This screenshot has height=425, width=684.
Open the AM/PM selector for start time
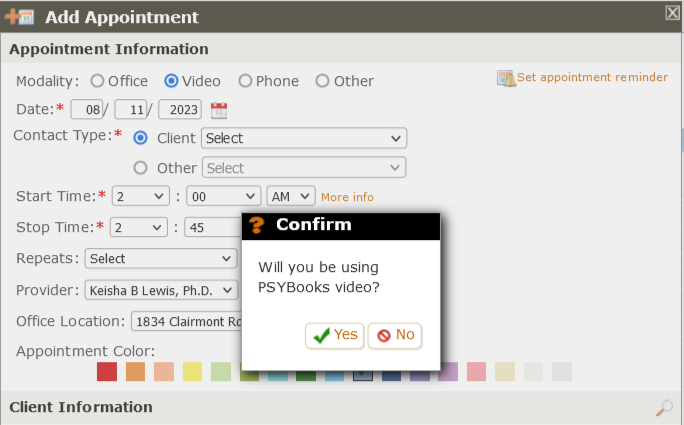click(x=291, y=196)
